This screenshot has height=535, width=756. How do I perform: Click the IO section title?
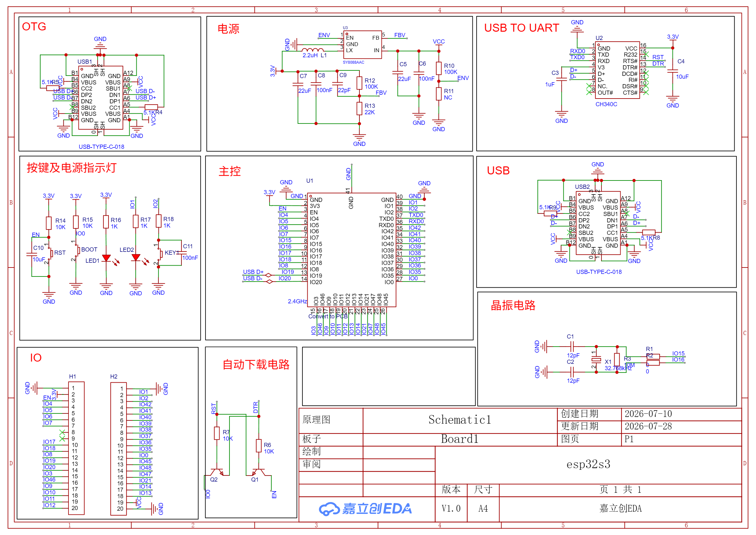(x=36, y=358)
